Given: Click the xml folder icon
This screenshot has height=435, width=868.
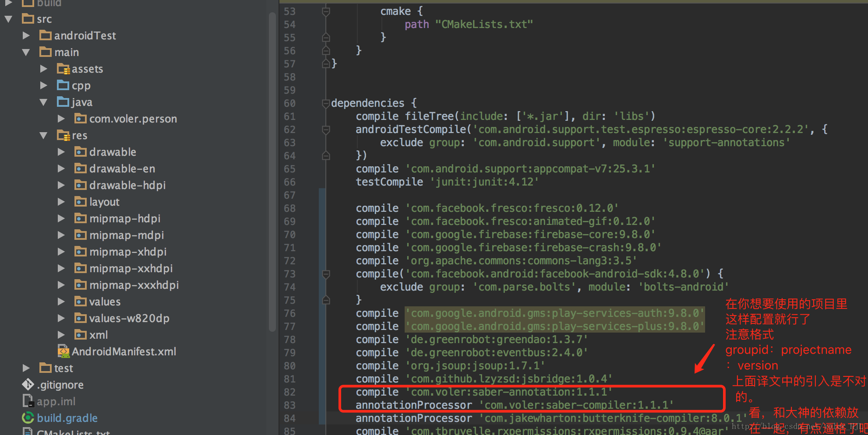Looking at the screenshot, I should 81,334.
